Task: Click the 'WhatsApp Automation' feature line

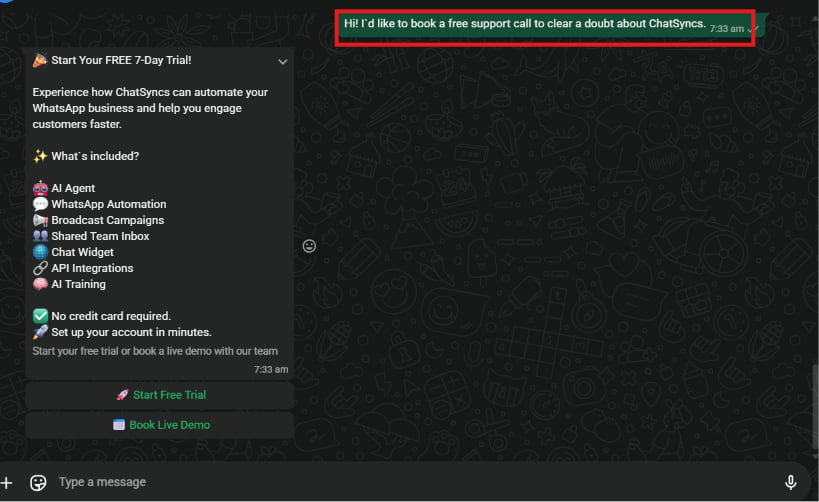Action: pyautogui.click(x=99, y=204)
